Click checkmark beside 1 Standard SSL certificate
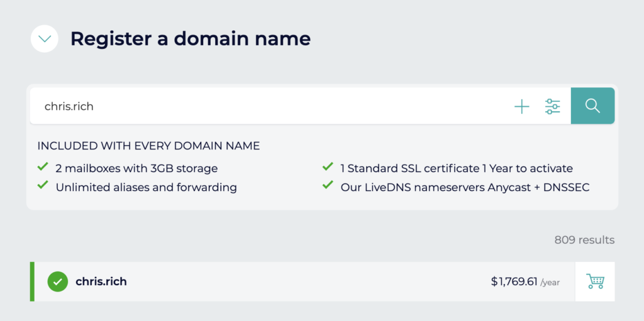 point(328,167)
